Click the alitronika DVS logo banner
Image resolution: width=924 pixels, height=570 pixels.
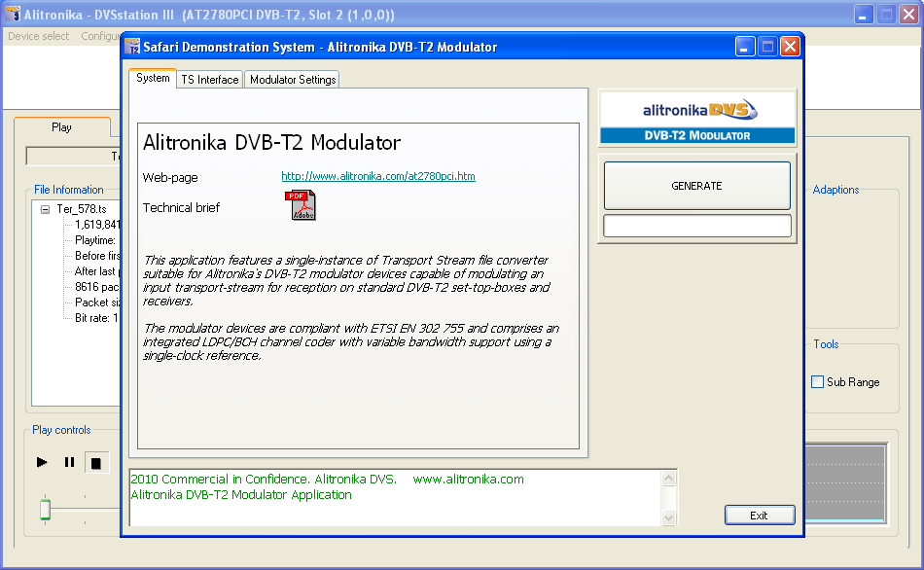pos(697,117)
